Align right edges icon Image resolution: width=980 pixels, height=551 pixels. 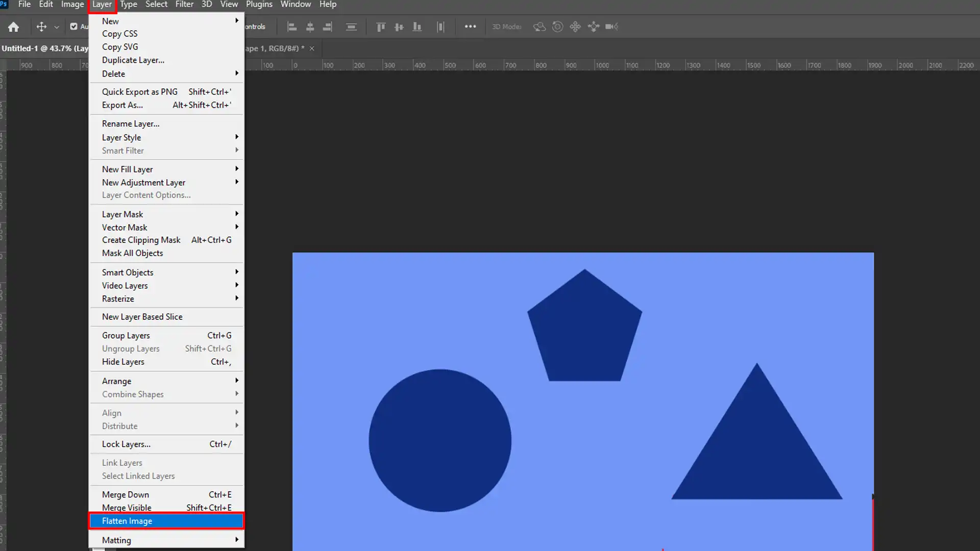point(328,27)
